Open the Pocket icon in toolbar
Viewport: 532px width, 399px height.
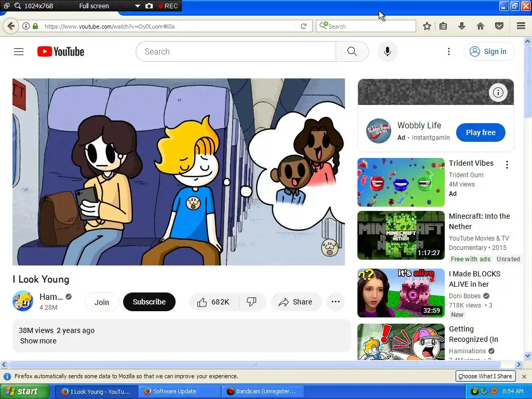[499, 26]
